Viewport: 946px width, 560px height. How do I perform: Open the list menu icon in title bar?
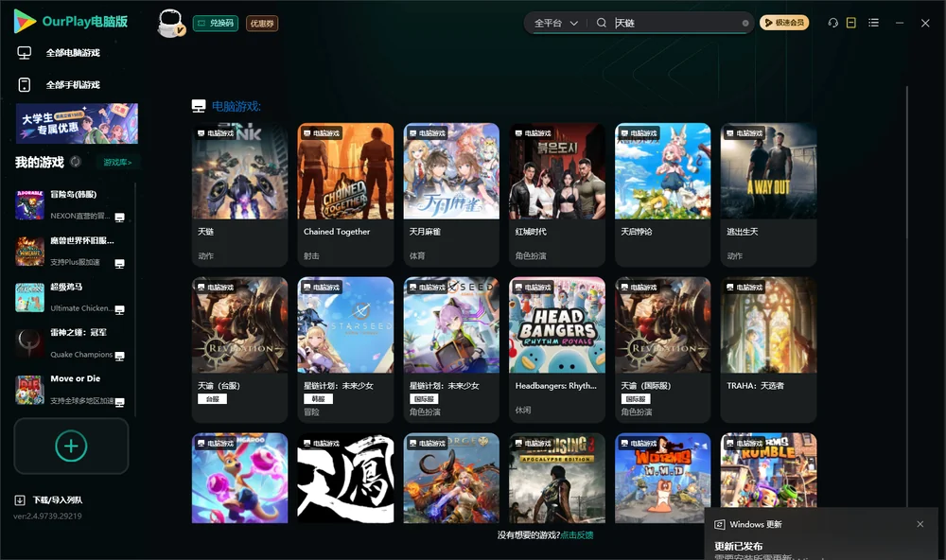click(873, 23)
